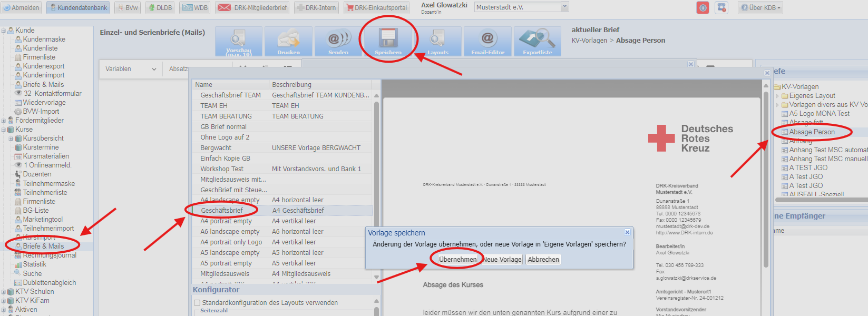Enable Standardkonfiguration des Layouts verwenden checkbox
The height and width of the screenshot is (316, 868).
(197, 303)
